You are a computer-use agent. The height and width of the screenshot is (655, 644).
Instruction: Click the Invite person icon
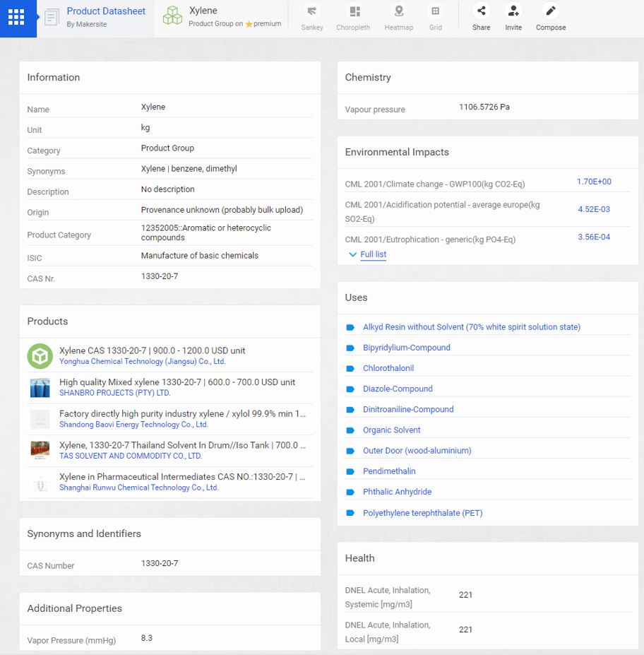point(513,11)
